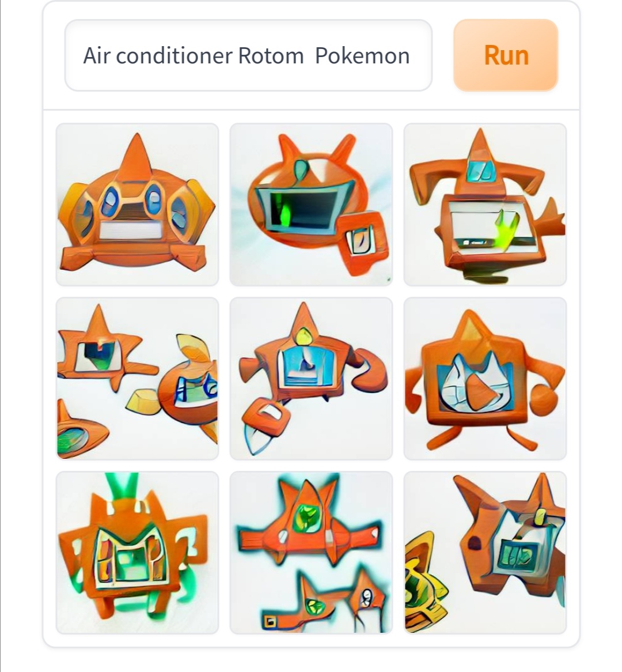Select the Rotom result with green glowing legs
The image size is (622, 672).
pyautogui.click(x=138, y=553)
